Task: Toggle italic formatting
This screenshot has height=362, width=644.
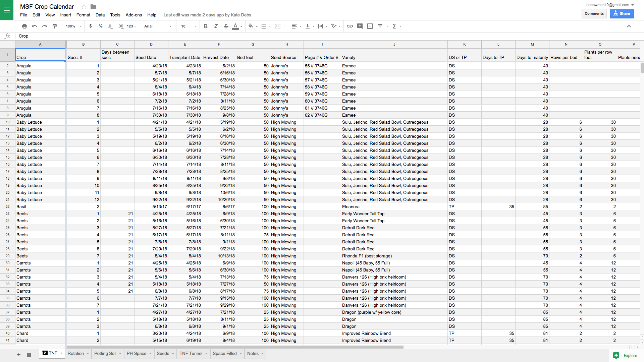Action: 216,26
